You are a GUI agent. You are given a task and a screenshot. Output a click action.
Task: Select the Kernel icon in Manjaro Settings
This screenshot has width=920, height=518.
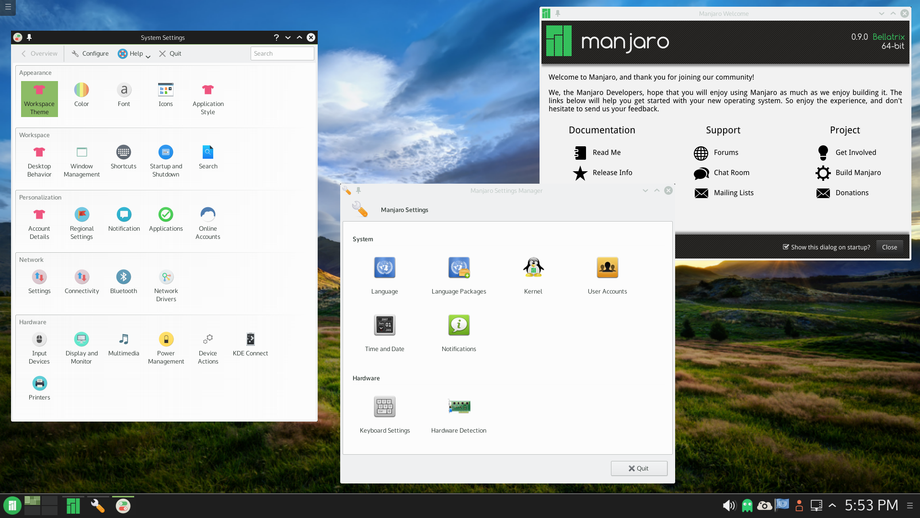[533, 274]
